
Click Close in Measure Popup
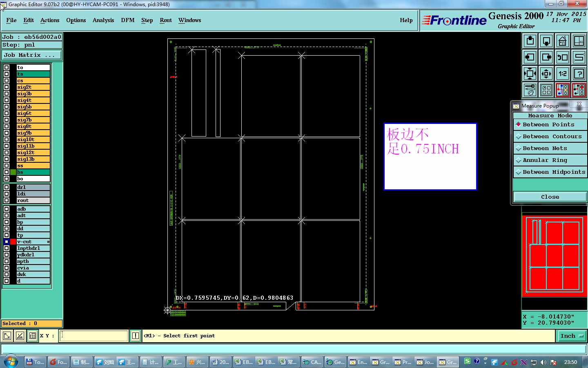point(550,197)
